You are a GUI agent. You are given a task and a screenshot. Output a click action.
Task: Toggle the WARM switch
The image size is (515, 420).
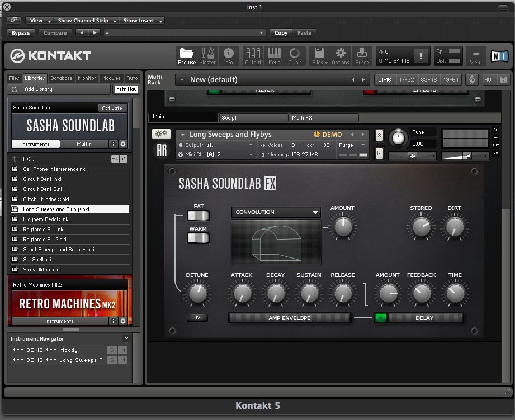pyautogui.click(x=198, y=238)
